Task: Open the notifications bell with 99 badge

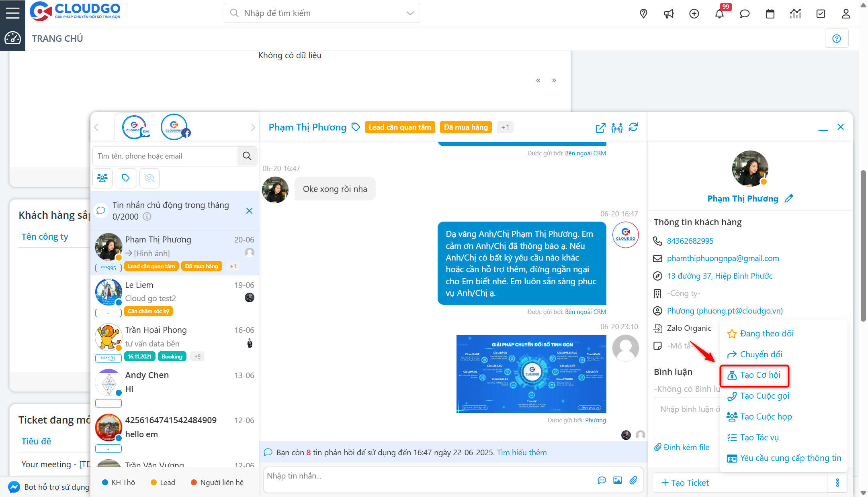Action: (719, 14)
